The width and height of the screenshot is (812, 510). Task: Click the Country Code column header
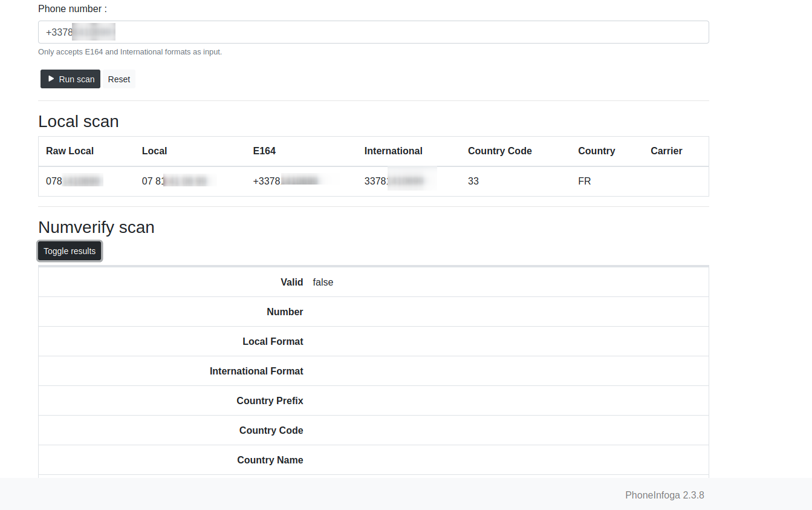pyautogui.click(x=499, y=151)
